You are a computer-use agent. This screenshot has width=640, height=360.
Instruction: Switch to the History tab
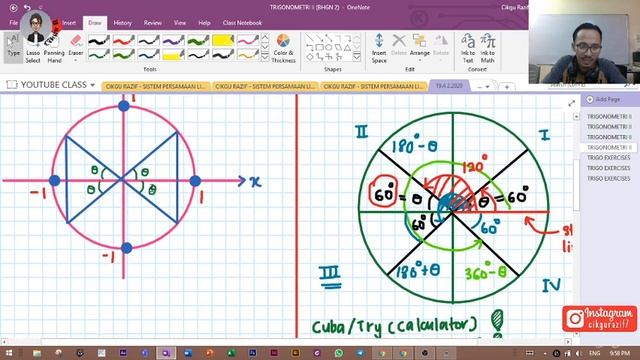(x=122, y=23)
